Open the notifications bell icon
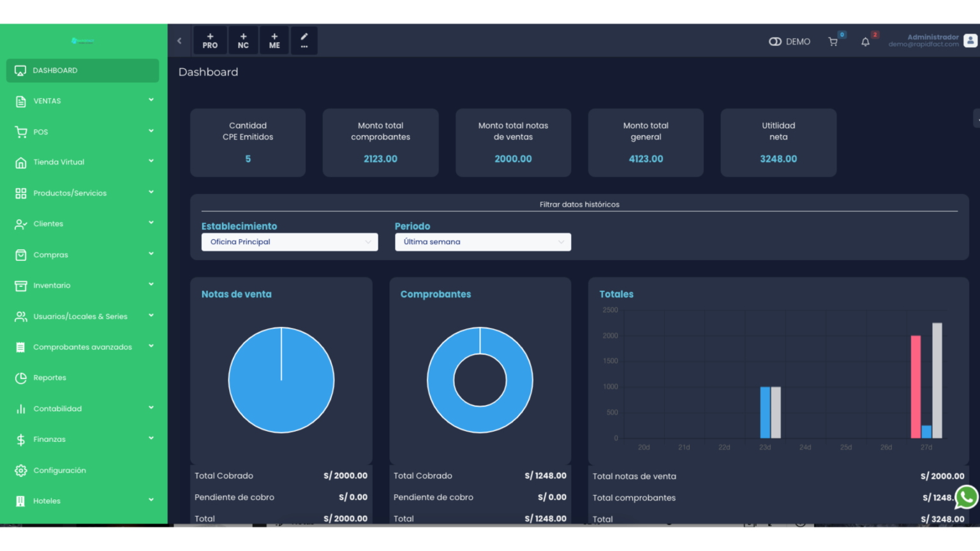The height and width of the screenshot is (551, 980). click(865, 41)
